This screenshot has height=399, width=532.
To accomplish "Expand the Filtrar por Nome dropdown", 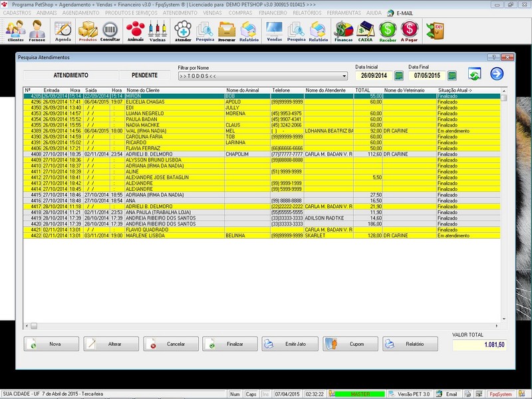I will click(x=344, y=76).
